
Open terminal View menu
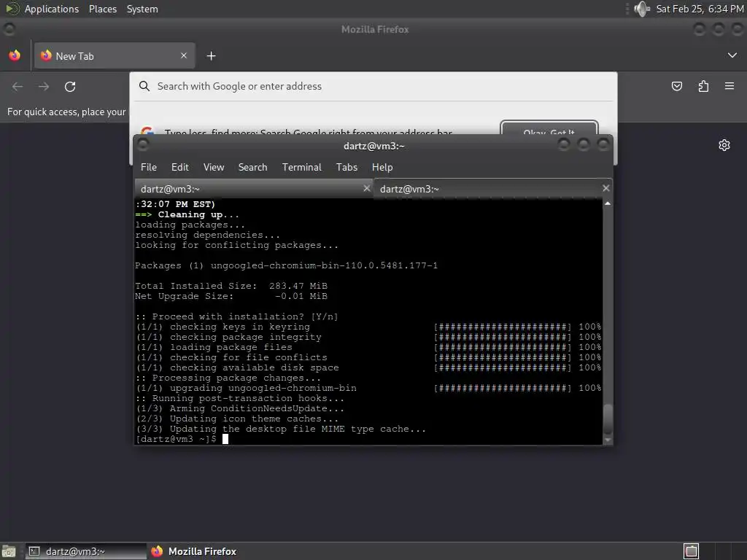(x=214, y=167)
